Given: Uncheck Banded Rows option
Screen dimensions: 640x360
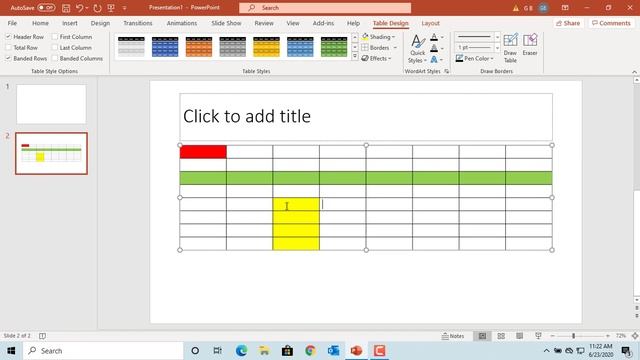Looking at the screenshot, I should (8, 58).
